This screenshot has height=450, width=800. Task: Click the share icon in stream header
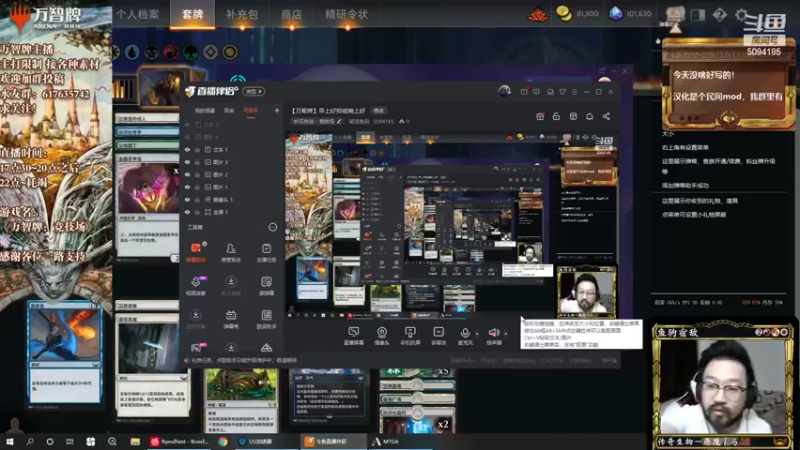pos(606,116)
